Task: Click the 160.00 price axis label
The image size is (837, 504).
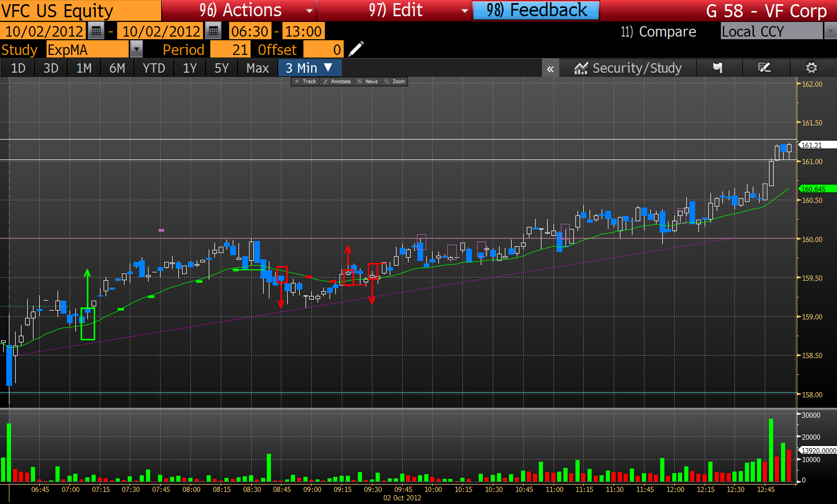Action: click(812, 239)
